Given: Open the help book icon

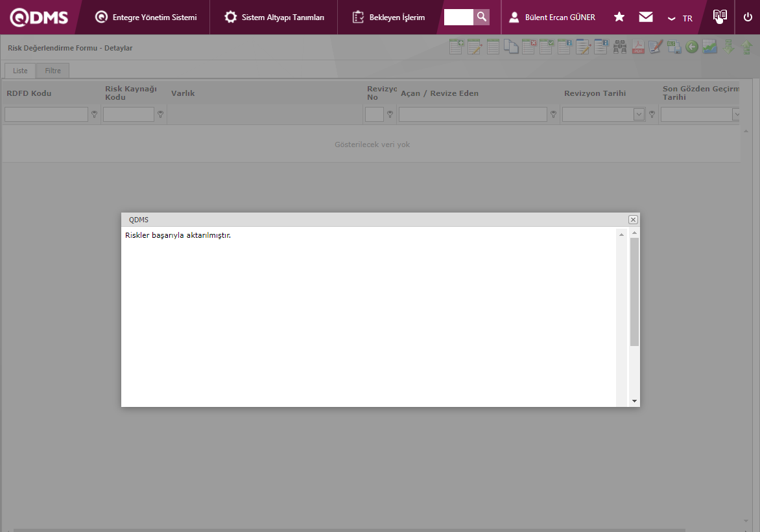Looking at the screenshot, I should 720,16.
